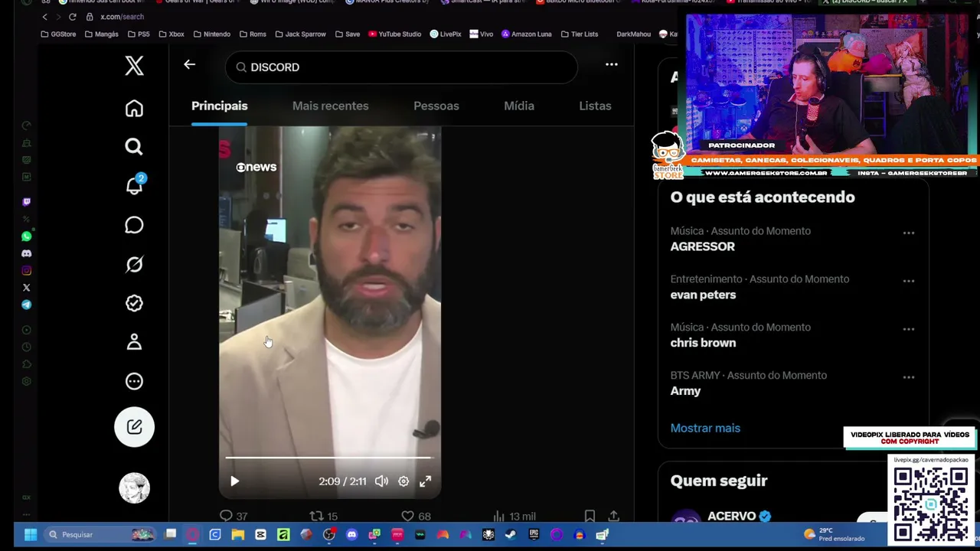Screen dimensions: 980x551
Task: Open the Roms bookmarks folder
Action: (x=253, y=34)
